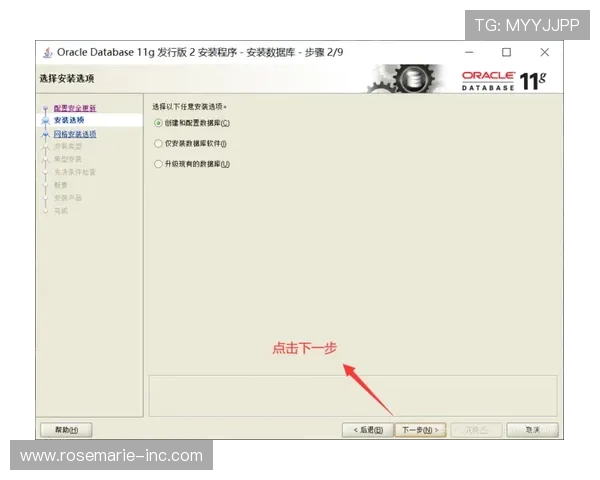600x480 pixels.
Task: Close the Oracle installer window
Action: tap(545, 52)
